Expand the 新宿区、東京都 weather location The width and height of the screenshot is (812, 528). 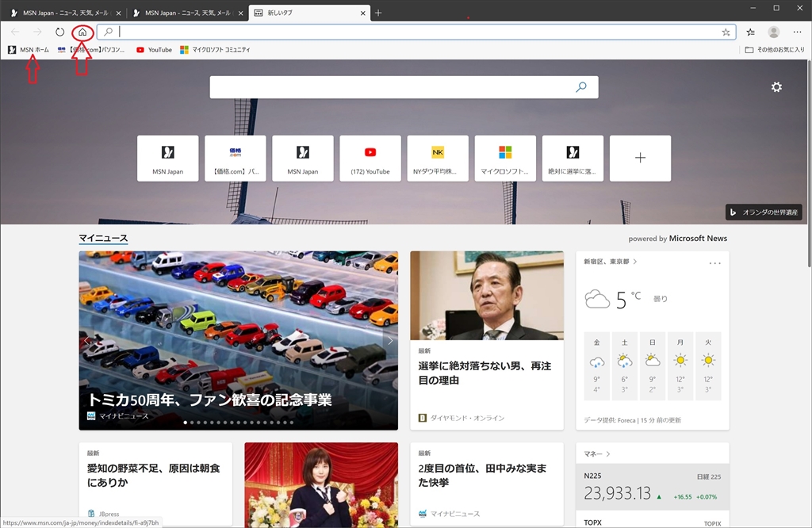(x=610, y=262)
